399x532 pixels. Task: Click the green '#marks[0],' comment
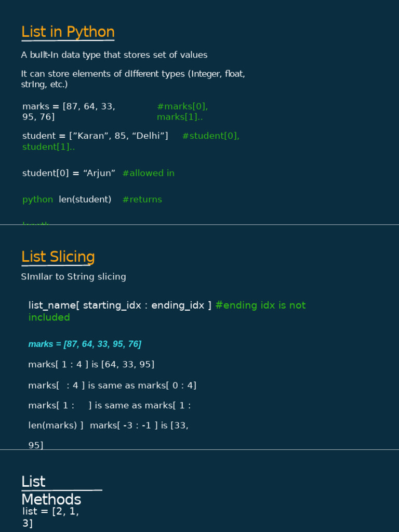[x=182, y=107]
